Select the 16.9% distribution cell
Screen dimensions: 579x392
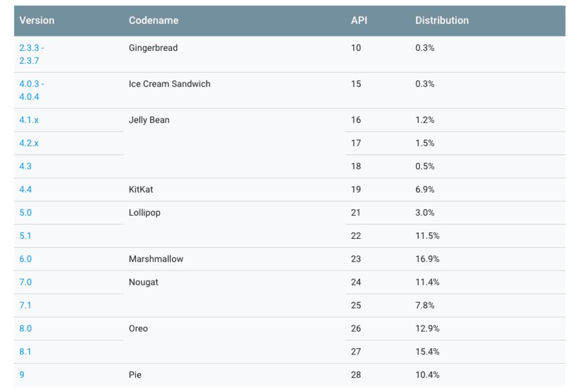click(x=427, y=259)
